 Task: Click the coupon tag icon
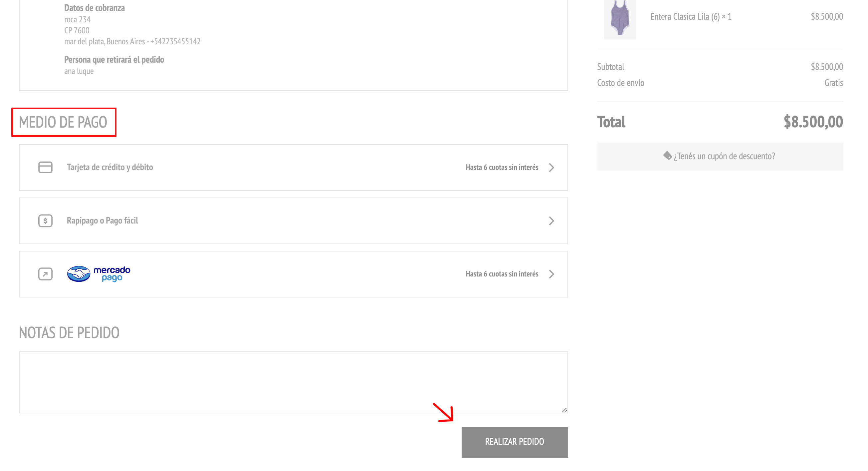pos(667,156)
